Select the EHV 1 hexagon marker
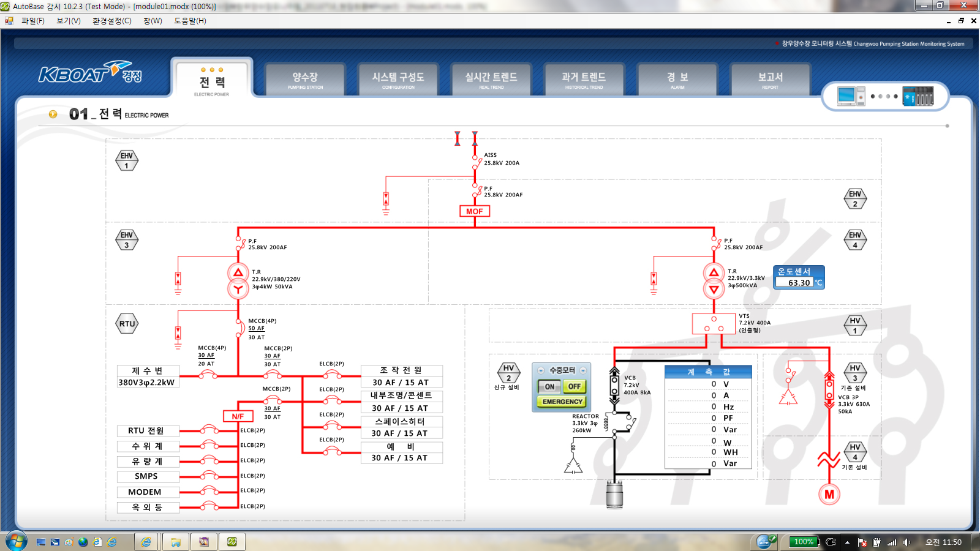 coord(127,160)
